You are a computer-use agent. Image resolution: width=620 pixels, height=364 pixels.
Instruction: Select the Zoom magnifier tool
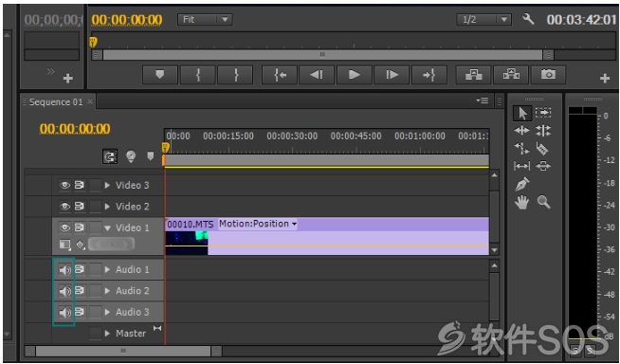coord(544,202)
